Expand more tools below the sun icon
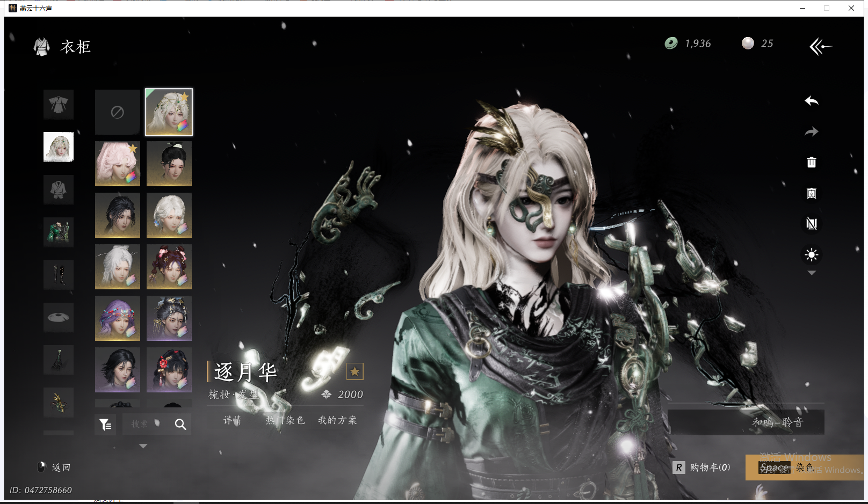This screenshot has width=868, height=504. (x=812, y=273)
